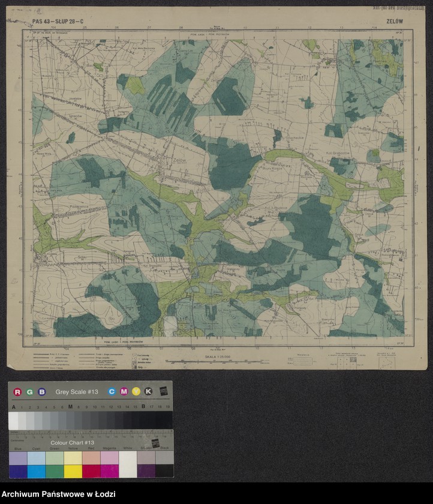Click the yellow Y circle
Viewport: 433px width, 504px height.
tap(136, 392)
